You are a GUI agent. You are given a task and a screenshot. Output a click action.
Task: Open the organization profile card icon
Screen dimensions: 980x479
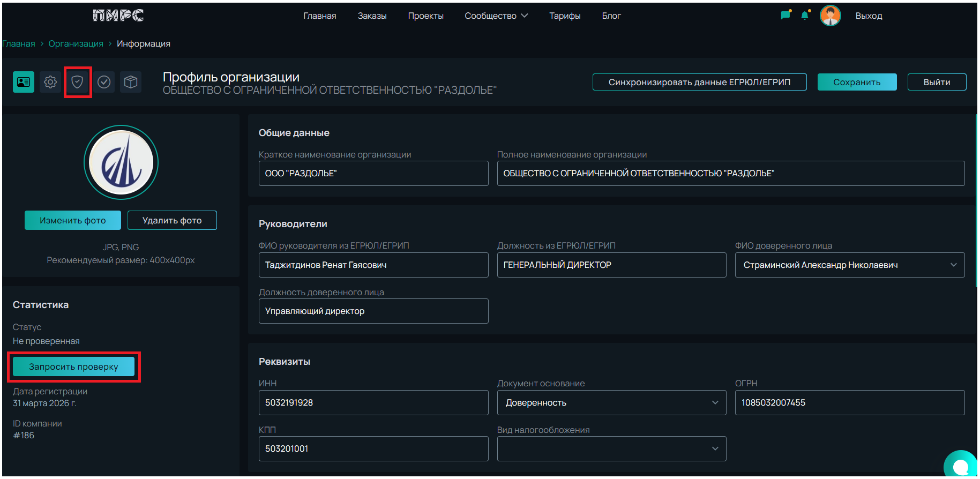point(24,82)
